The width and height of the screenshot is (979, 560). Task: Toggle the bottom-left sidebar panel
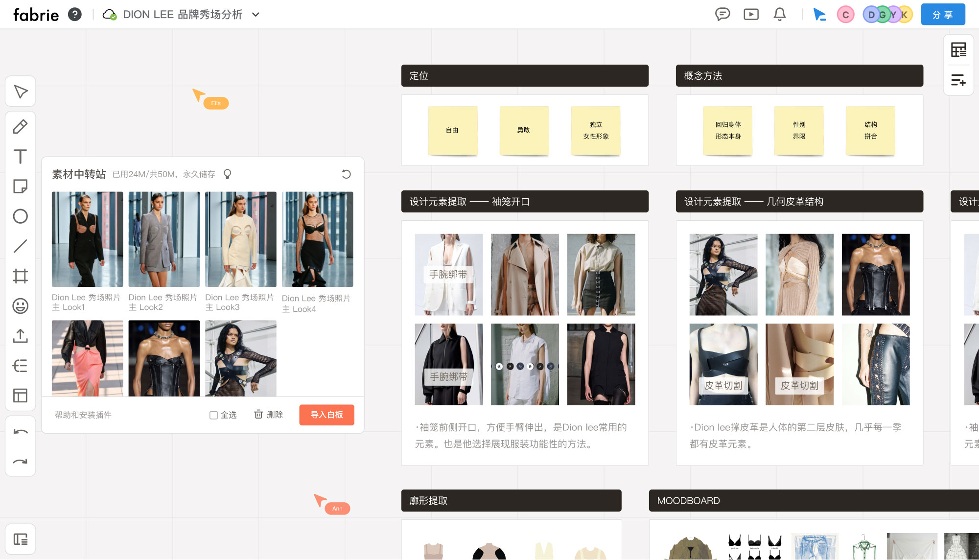20,539
